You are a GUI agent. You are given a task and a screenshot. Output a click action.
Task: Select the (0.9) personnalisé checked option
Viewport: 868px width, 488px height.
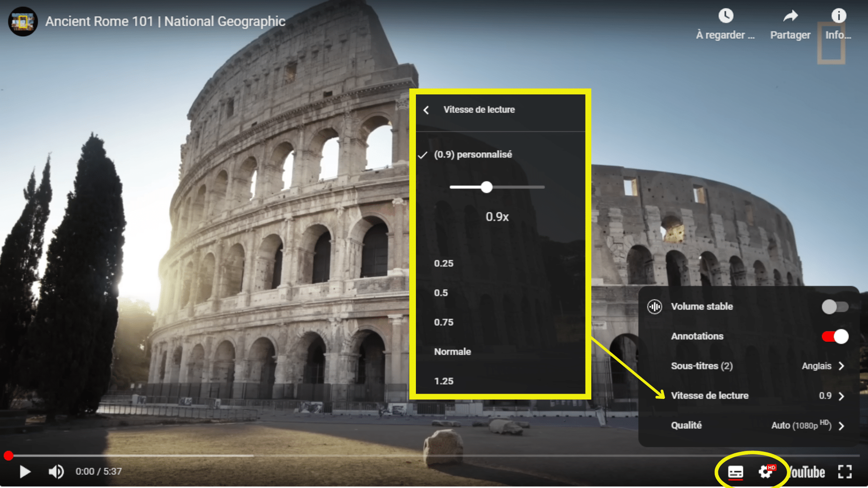coord(473,155)
